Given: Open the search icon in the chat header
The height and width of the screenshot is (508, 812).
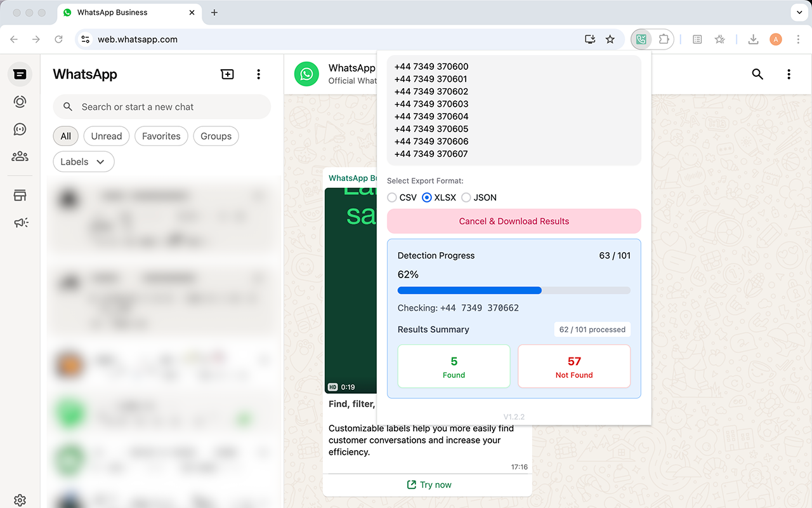Looking at the screenshot, I should click(x=757, y=74).
